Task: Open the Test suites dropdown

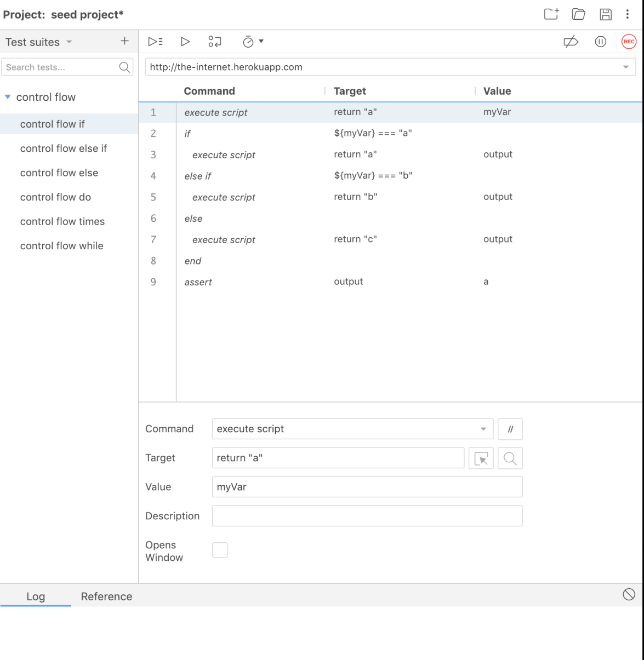Action: pyautogui.click(x=68, y=42)
